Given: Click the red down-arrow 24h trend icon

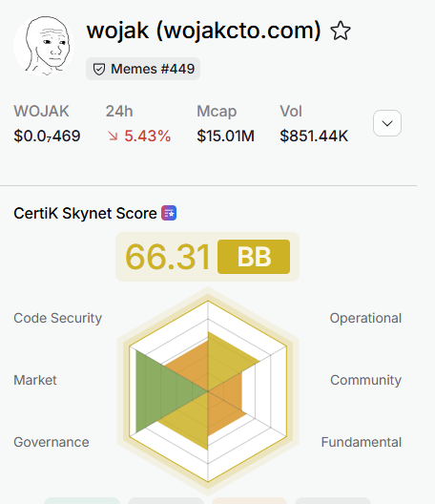Looking at the screenshot, I should (113, 136).
